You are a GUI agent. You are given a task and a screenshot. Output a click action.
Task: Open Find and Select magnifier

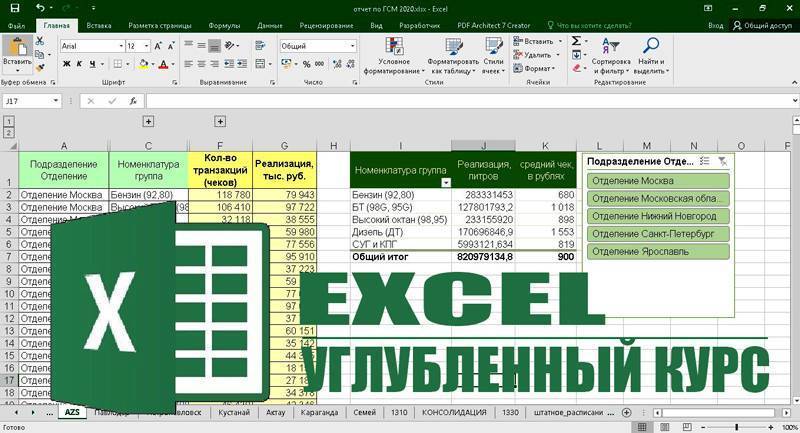point(651,53)
